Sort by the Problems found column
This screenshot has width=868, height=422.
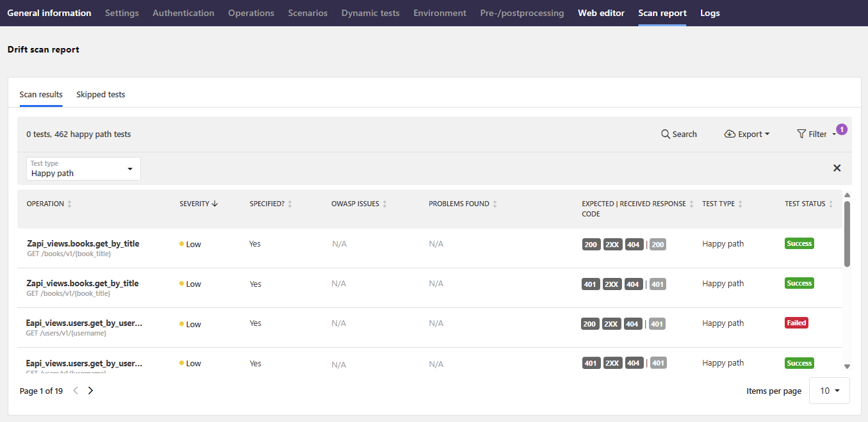[463, 204]
